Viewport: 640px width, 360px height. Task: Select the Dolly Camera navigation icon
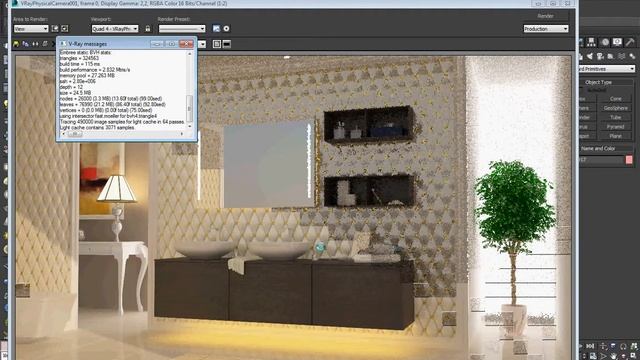click(x=603, y=346)
